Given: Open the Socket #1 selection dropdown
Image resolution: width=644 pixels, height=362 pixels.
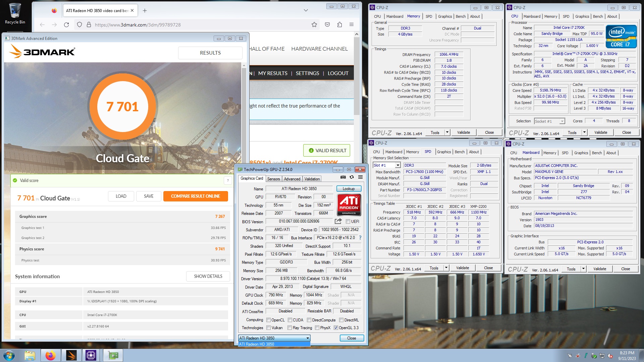Looking at the screenshot, I should 549,121.
